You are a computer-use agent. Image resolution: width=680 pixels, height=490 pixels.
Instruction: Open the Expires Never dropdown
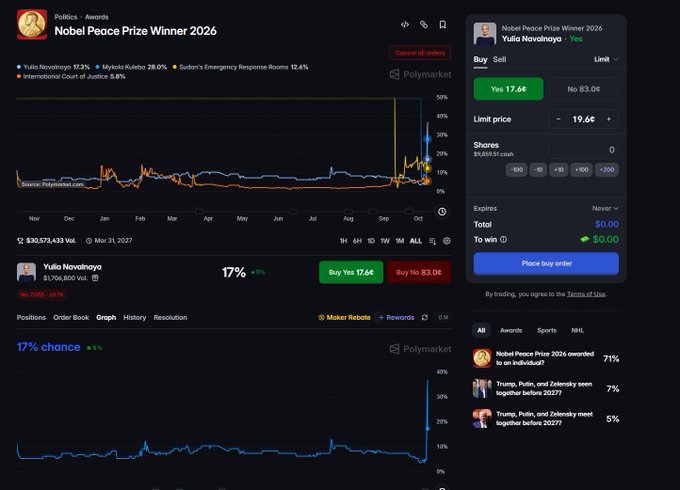[x=605, y=209]
